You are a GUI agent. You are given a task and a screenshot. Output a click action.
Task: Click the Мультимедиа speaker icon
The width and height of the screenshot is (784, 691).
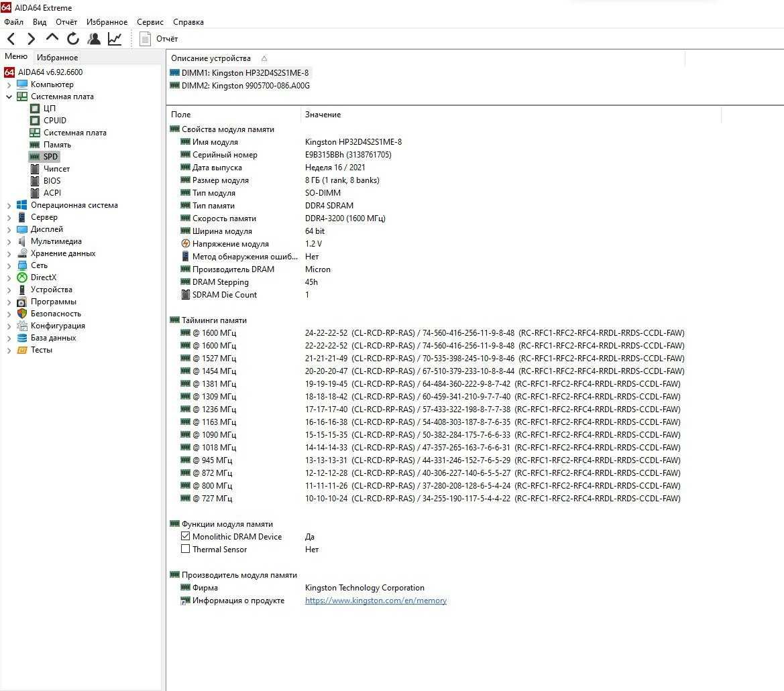(22, 241)
